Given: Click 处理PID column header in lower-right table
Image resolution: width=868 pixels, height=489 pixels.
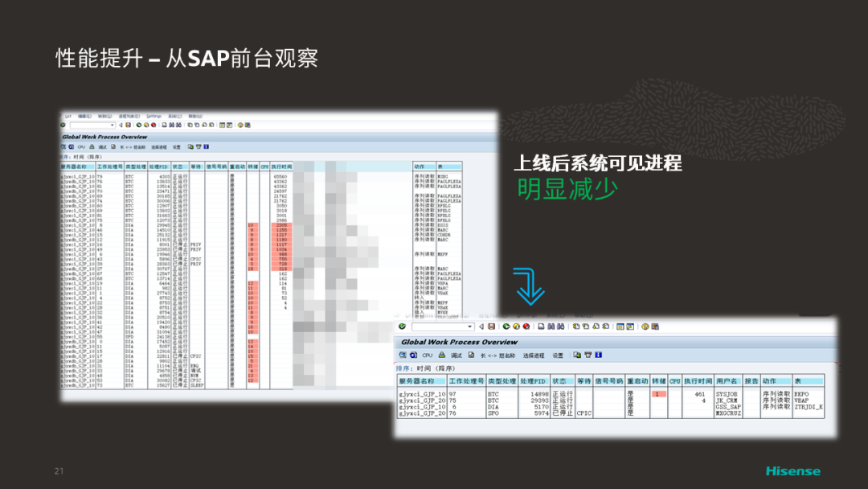Looking at the screenshot, I should click(x=534, y=381).
